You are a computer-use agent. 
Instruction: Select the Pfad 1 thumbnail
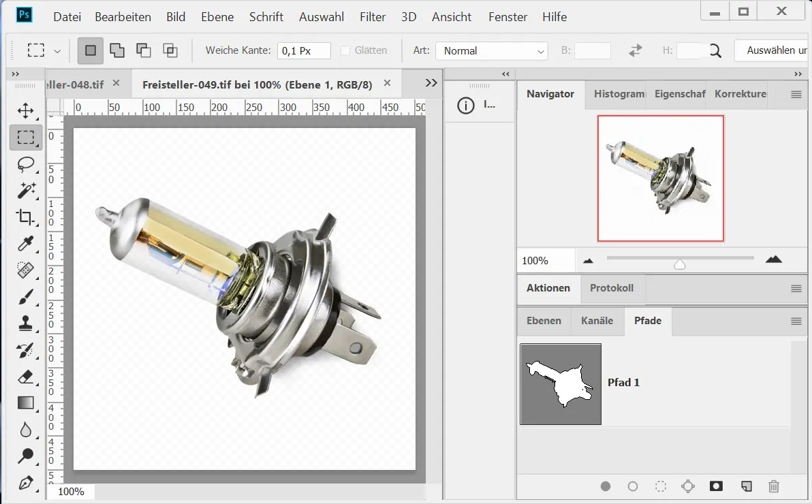561,384
